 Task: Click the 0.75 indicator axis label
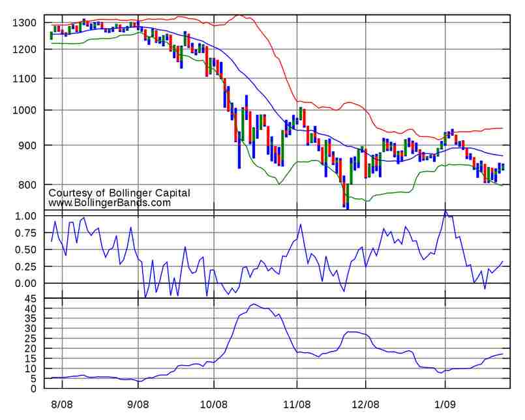point(25,233)
